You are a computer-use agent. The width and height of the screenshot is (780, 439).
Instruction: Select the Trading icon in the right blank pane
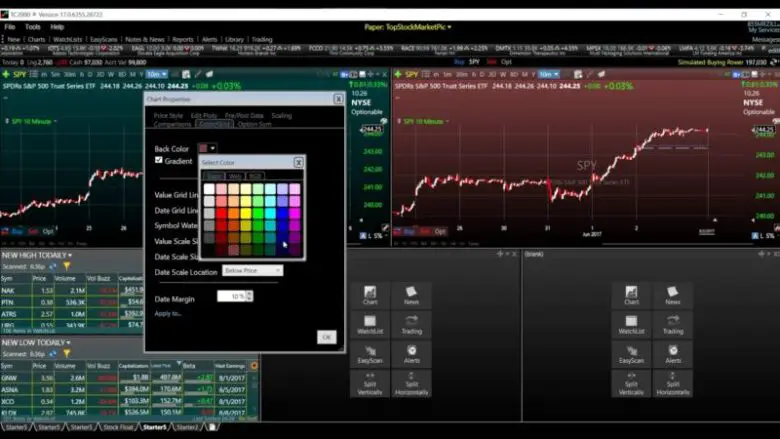pos(673,325)
